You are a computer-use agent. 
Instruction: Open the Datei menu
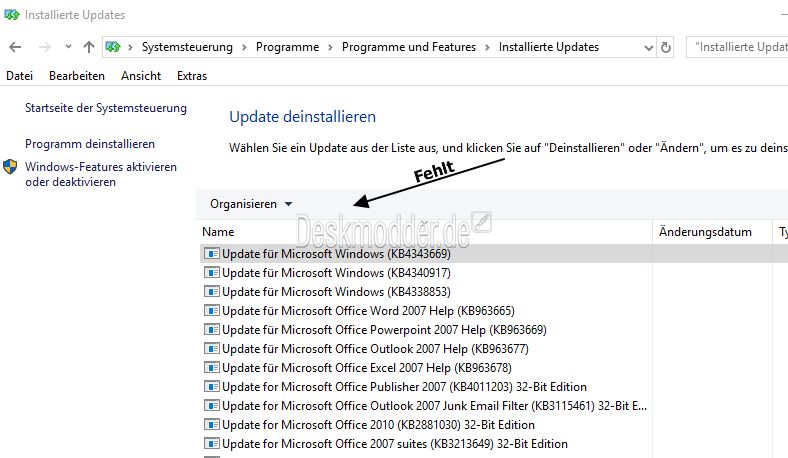[x=19, y=76]
